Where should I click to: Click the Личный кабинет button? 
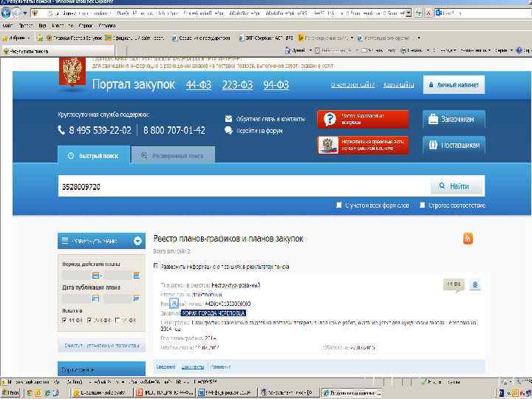454,84
